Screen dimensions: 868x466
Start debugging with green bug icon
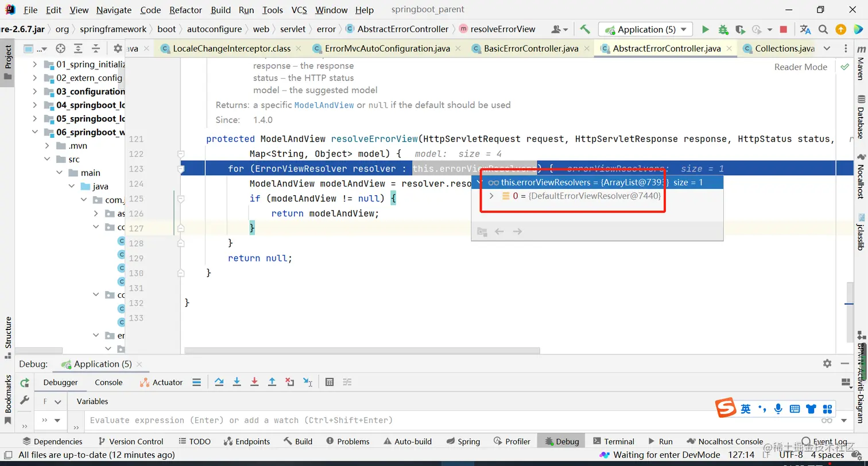click(x=723, y=29)
